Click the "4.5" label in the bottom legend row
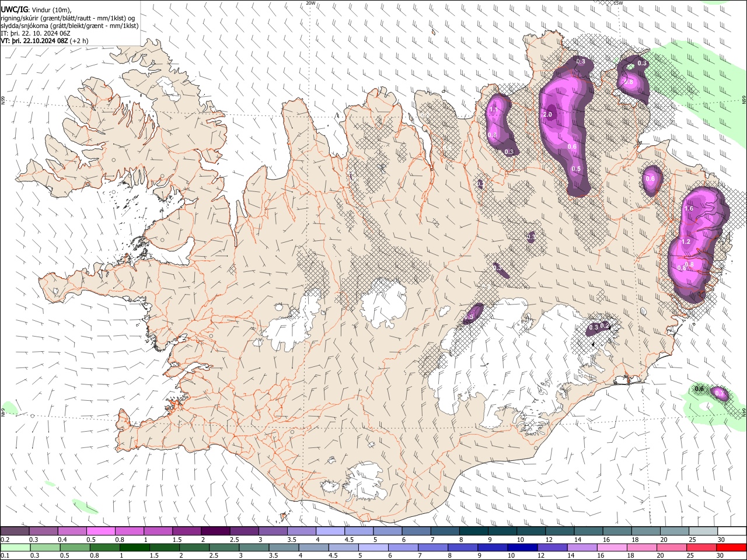The width and height of the screenshot is (747, 560). [332, 556]
